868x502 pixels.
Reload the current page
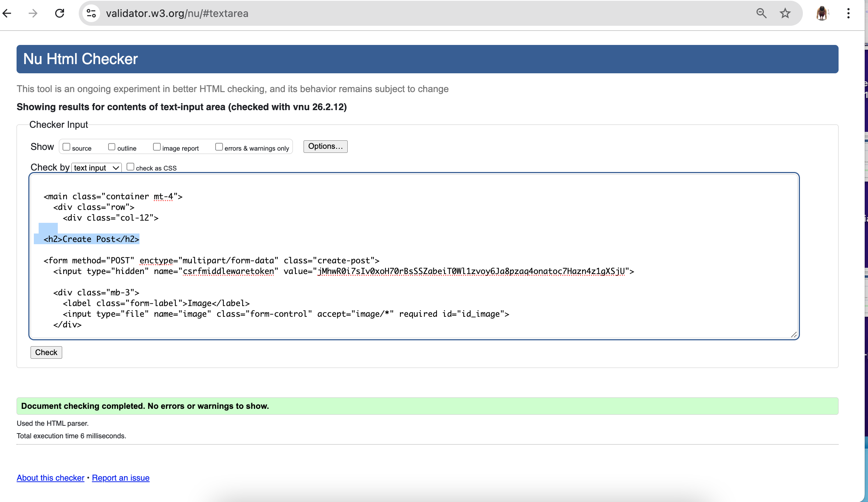tap(60, 13)
